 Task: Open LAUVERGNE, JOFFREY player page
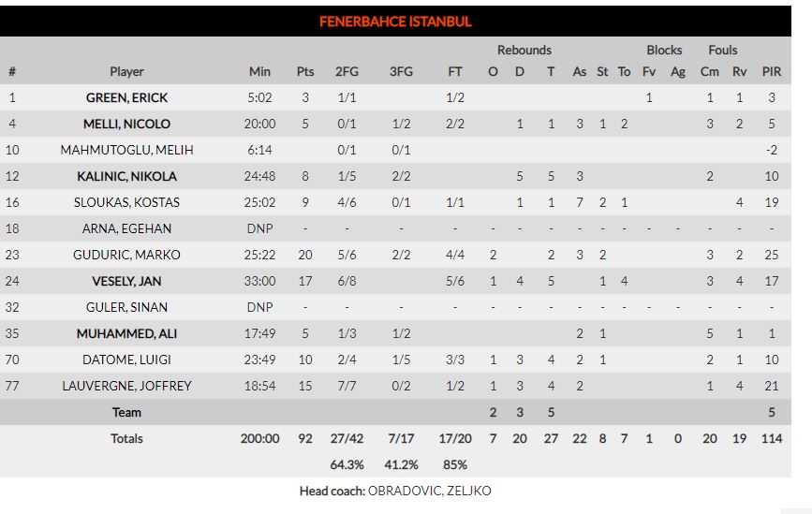(x=126, y=386)
